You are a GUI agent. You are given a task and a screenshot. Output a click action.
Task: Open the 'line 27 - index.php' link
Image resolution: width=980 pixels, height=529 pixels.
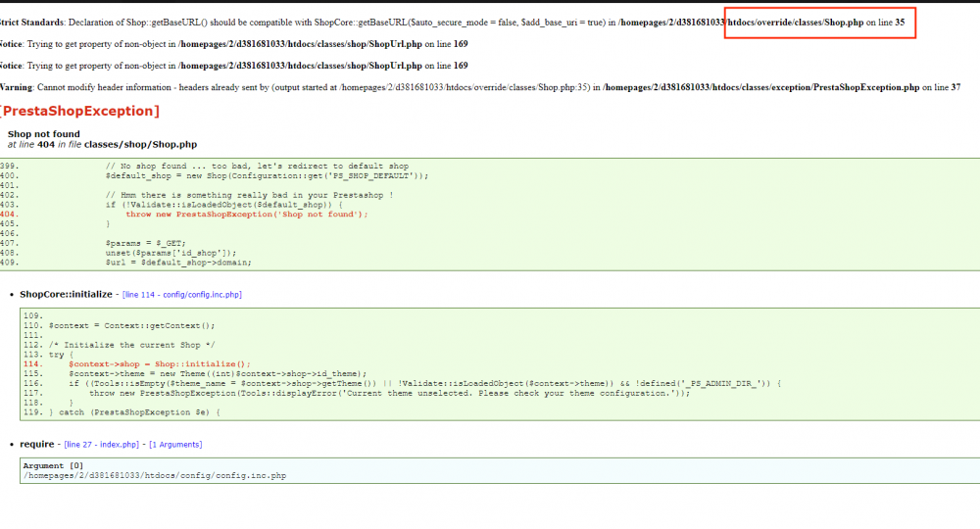coord(101,445)
